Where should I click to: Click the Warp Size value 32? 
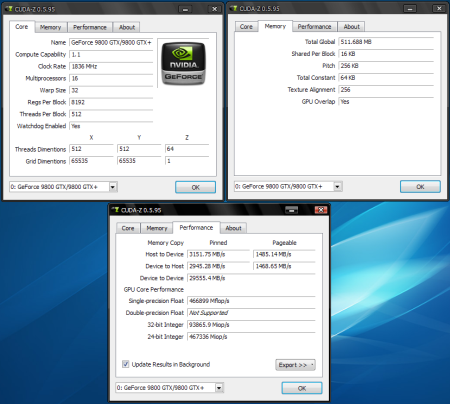111,90
